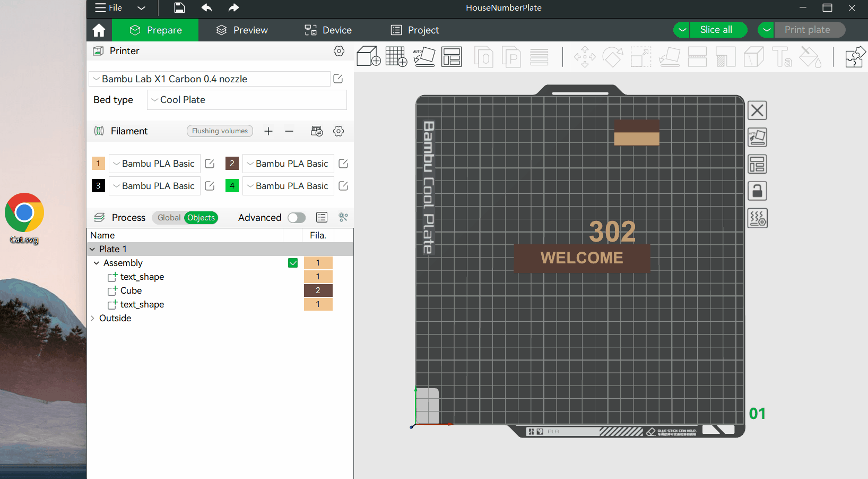The height and width of the screenshot is (479, 868).
Task: Expand the Outside tree node
Action: [x=92, y=318]
